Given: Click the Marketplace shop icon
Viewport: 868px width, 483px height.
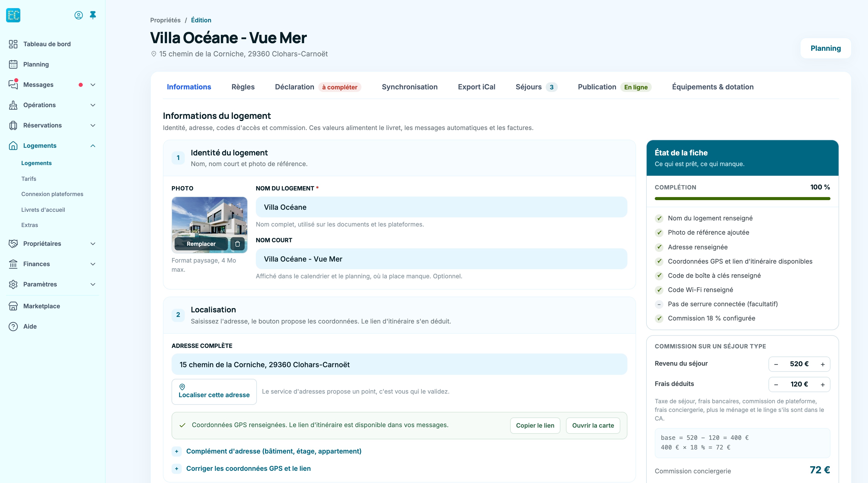Looking at the screenshot, I should coord(13,306).
